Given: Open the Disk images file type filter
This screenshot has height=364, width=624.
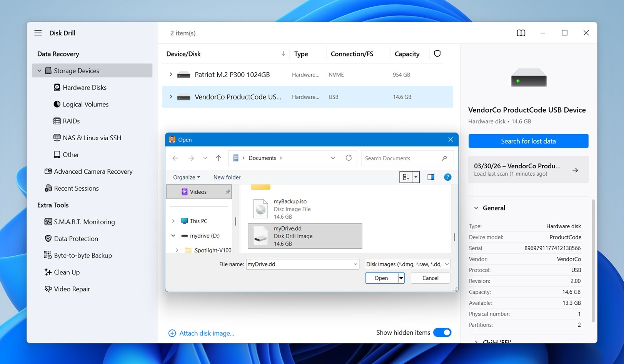Looking at the screenshot, I should [407, 264].
